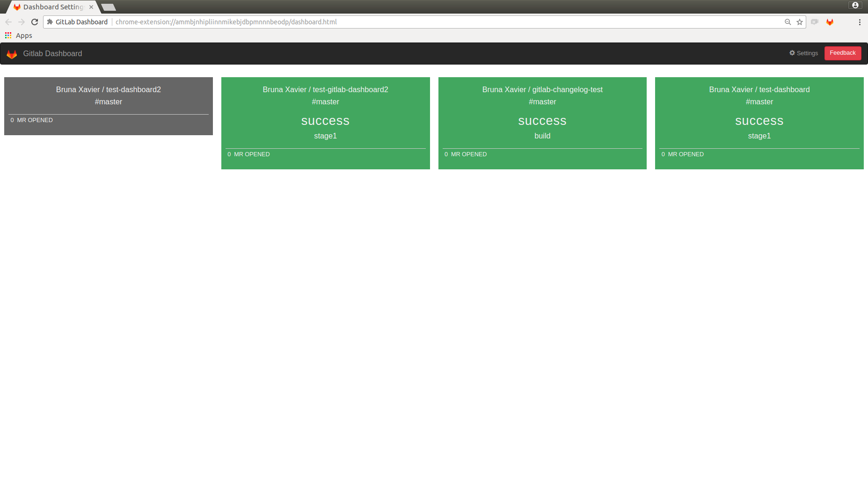868x494 pixels.
Task: Click stage1 label on test-gitlab-dashboard2 card
Action: pos(325,136)
